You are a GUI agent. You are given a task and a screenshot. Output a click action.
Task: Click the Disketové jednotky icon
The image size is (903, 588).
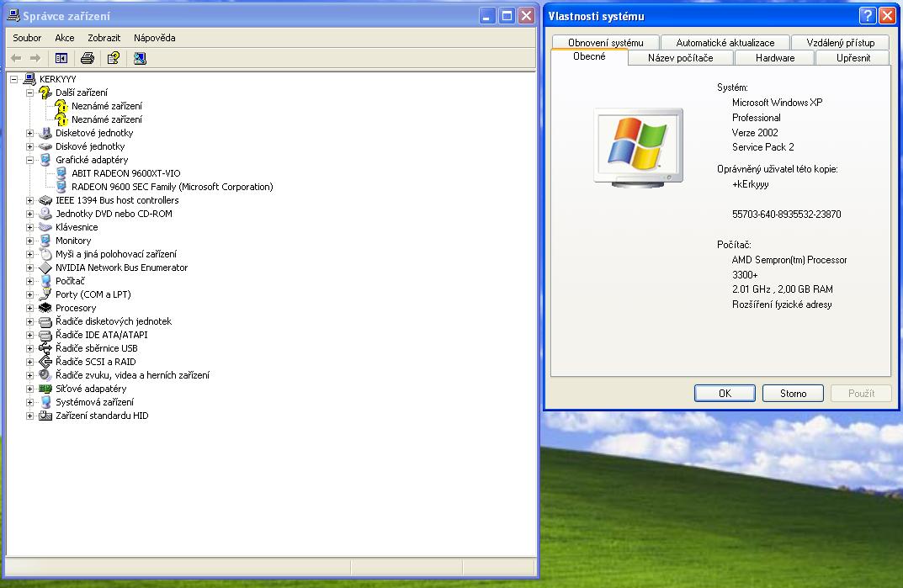tap(45, 133)
